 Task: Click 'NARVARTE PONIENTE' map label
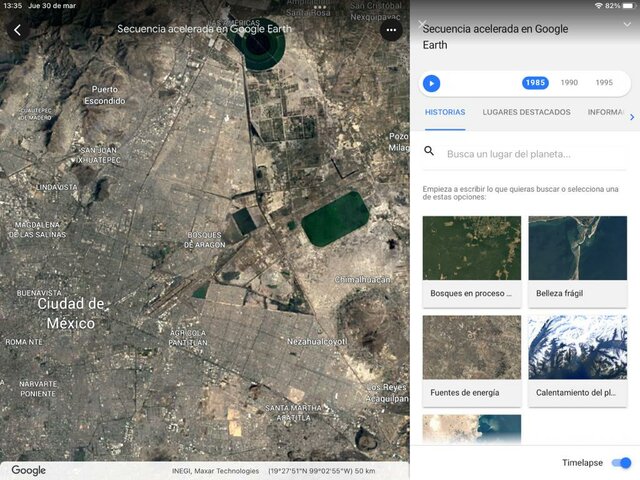pos(38,389)
